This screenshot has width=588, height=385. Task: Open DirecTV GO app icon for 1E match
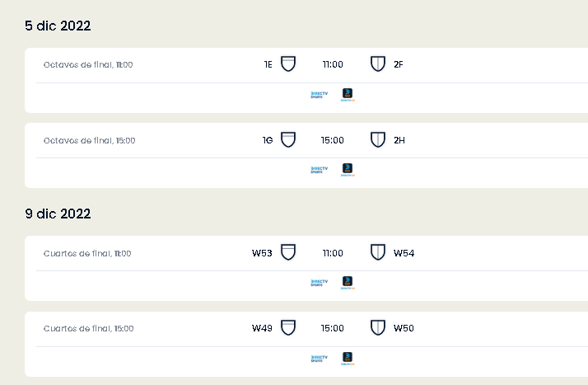point(348,95)
